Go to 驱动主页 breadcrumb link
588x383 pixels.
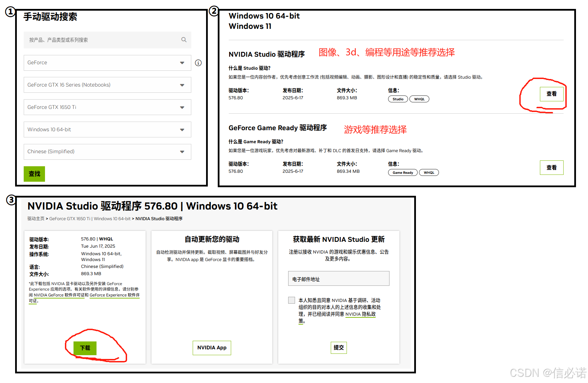(36, 219)
